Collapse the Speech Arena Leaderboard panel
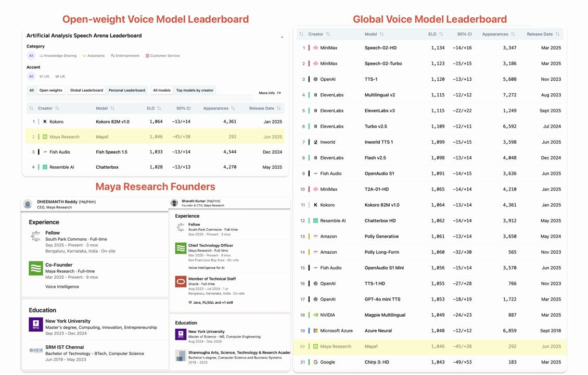Screen dimensions: 588x375 pyautogui.click(x=282, y=36)
